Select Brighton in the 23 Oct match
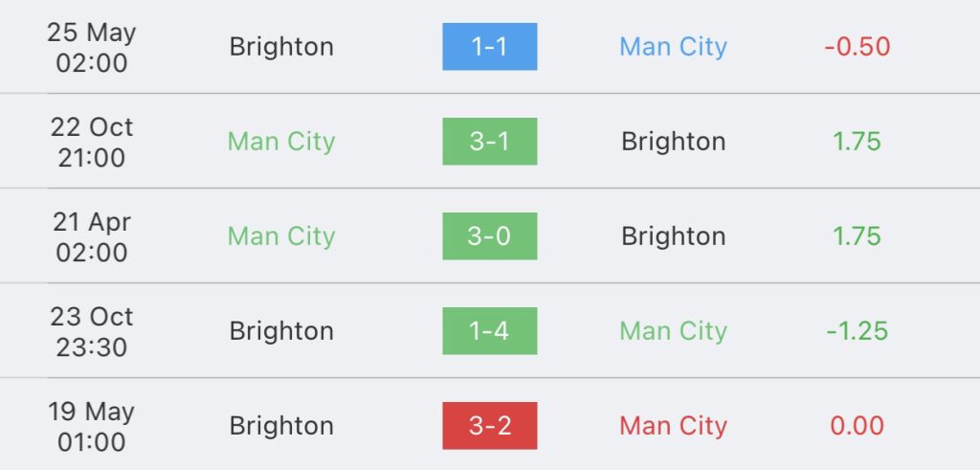The height and width of the screenshot is (470, 980). pyautogui.click(x=281, y=330)
